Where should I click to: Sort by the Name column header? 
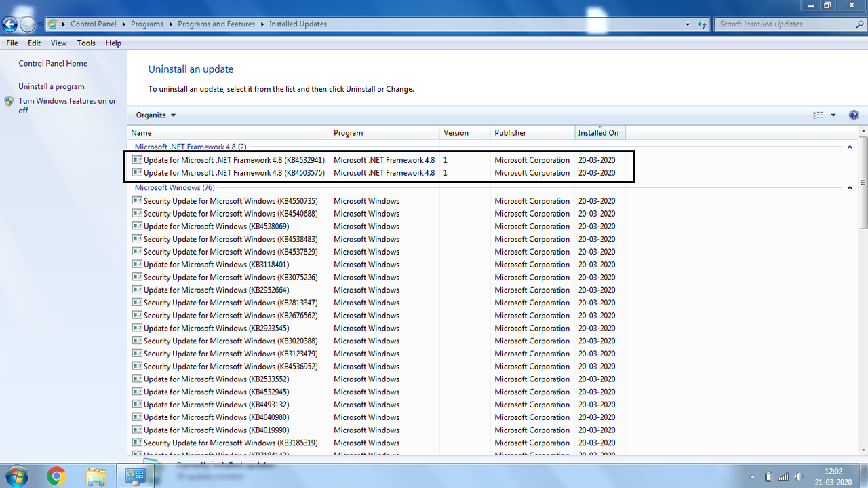coord(229,133)
